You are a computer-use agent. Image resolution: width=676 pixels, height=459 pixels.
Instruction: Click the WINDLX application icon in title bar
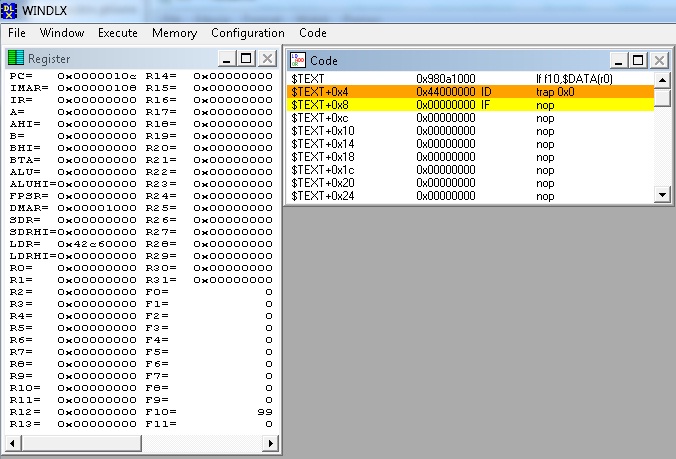(x=12, y=12)
